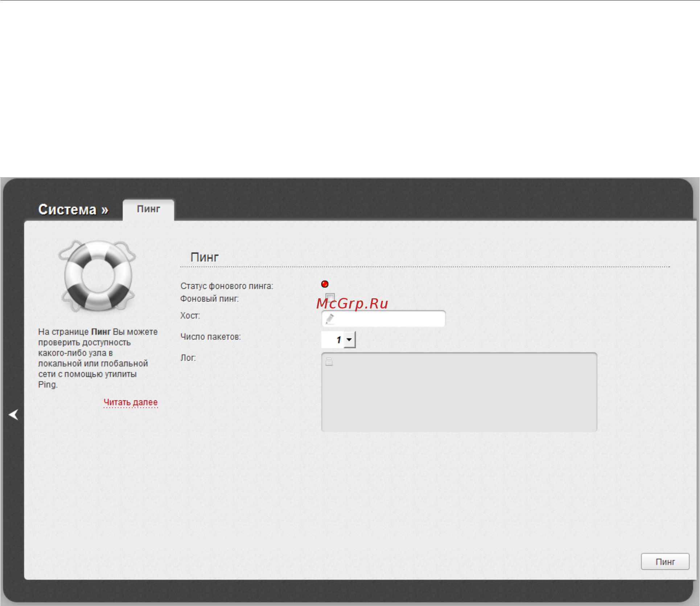Click the Хост label

pyautogui.click(x=190, y=316)
